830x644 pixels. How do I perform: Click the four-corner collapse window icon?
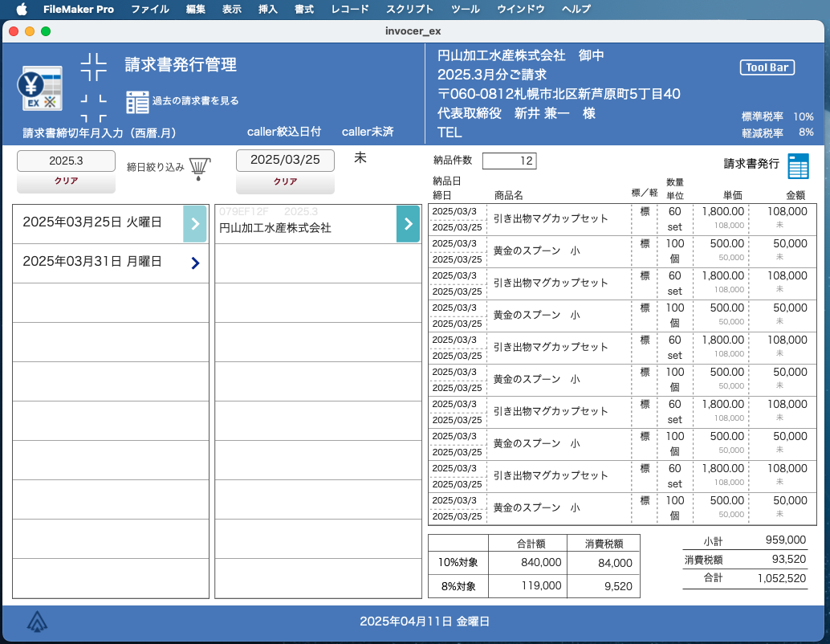pos(94,67)
